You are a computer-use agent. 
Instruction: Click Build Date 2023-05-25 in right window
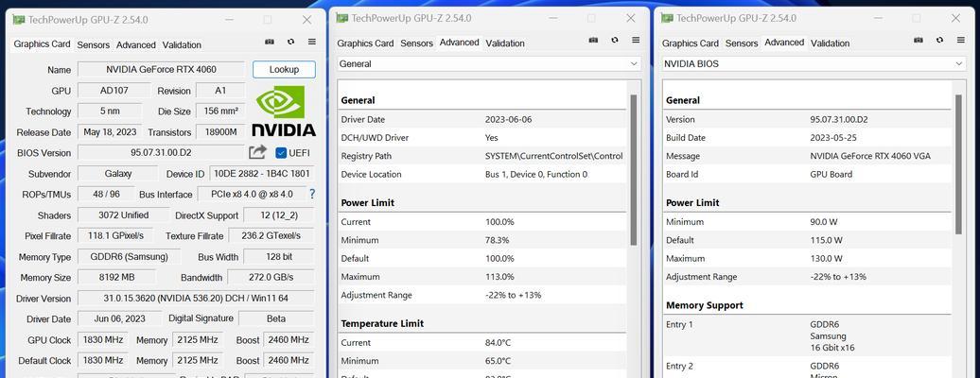(x=833, y=137)
